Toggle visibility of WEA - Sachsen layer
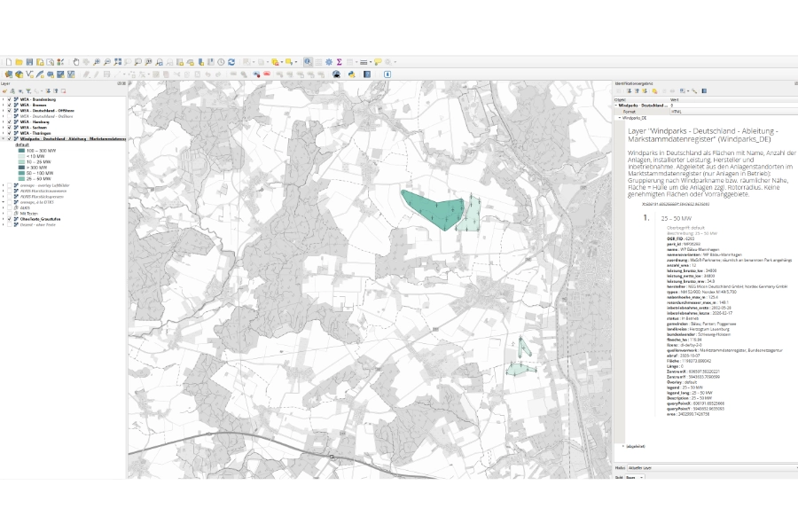 click(10, 128)
